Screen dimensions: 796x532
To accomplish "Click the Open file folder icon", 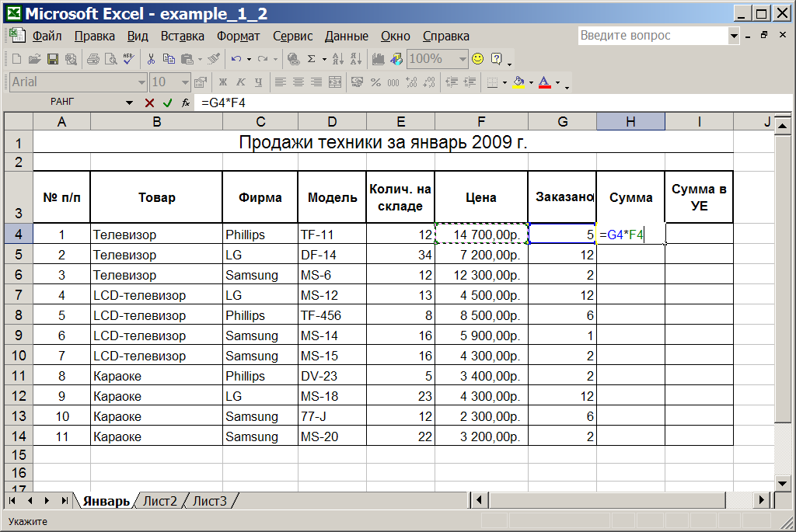I will tap(34, 59).
